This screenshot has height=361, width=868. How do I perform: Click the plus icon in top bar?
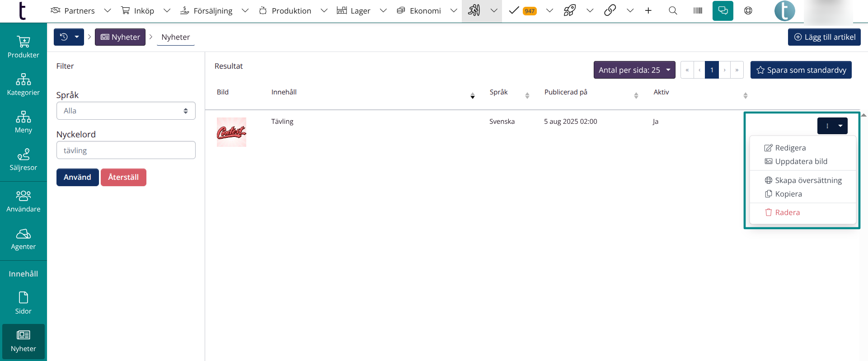click(648, 11)
